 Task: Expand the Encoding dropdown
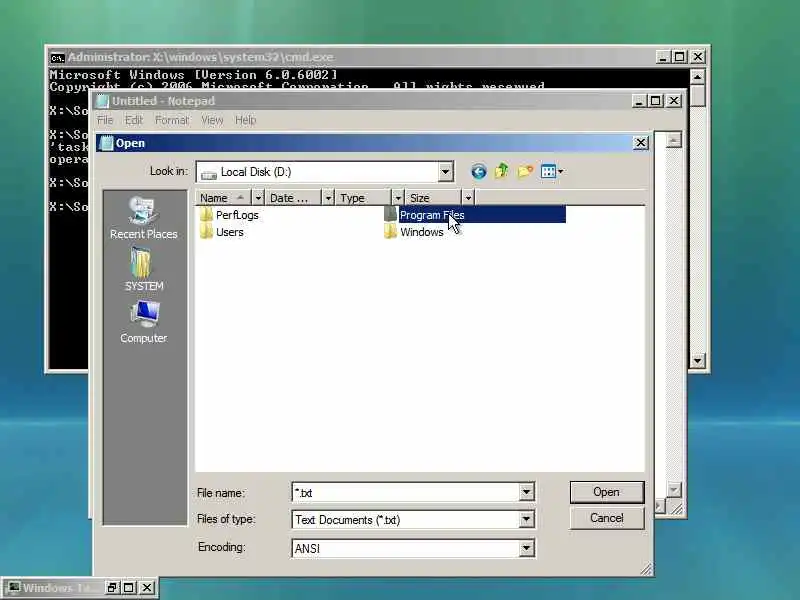tap(527, 548)
